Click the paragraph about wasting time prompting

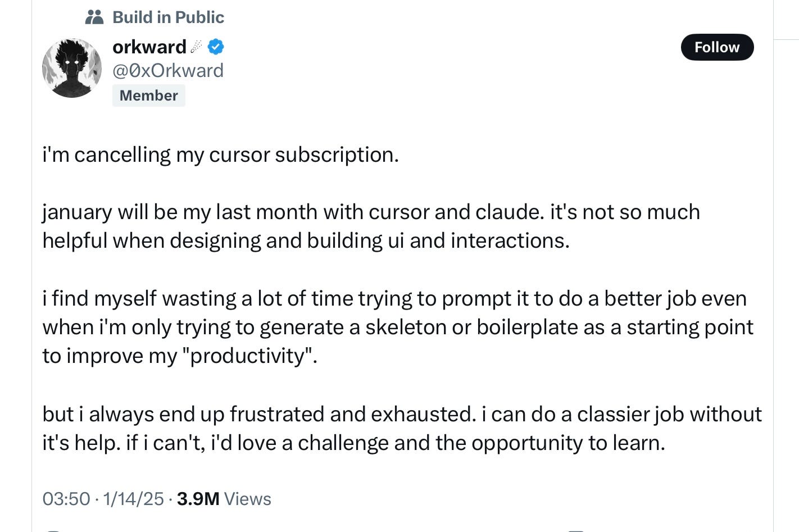click(398, 327)
